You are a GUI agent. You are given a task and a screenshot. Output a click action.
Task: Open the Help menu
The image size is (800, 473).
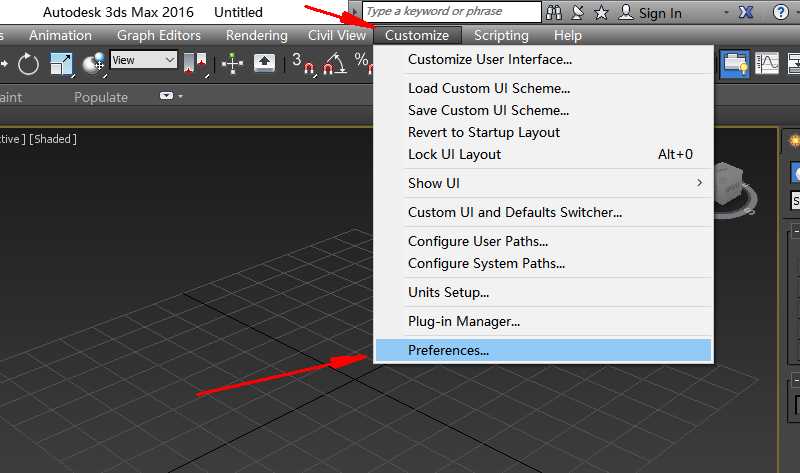(568, 35)
